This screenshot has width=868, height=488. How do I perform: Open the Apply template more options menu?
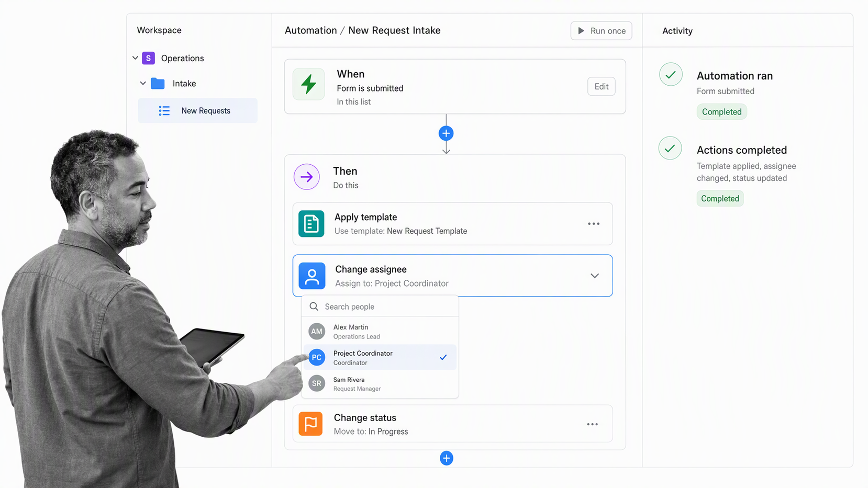click(x=594, y=224)
